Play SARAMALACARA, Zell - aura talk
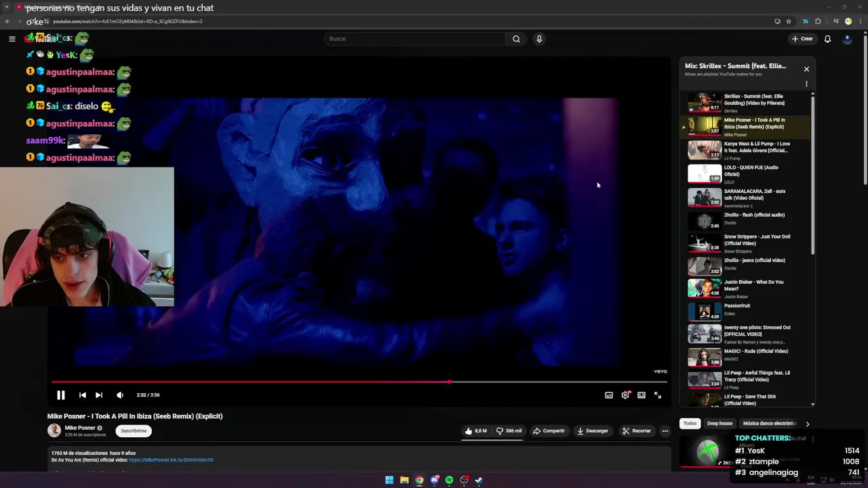868x488 pixels. coord(746,198)
